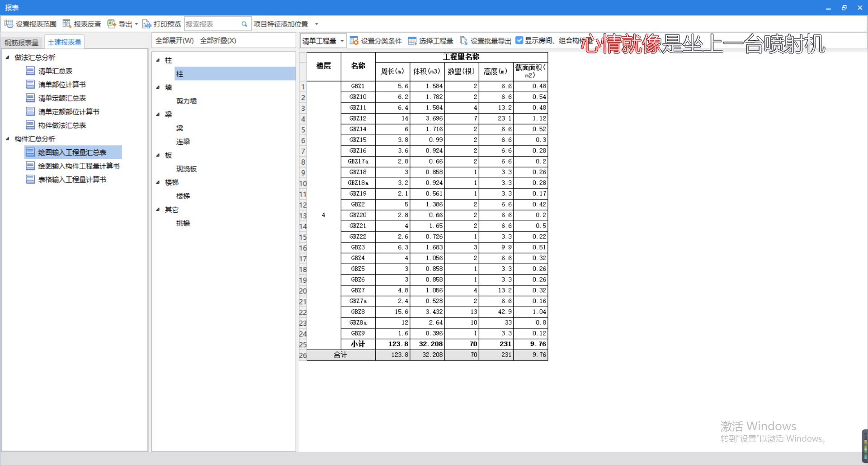This screenshot has width=868, height=466.
Task: Collapse the 梁 category node
Action: tap(158, 114)
